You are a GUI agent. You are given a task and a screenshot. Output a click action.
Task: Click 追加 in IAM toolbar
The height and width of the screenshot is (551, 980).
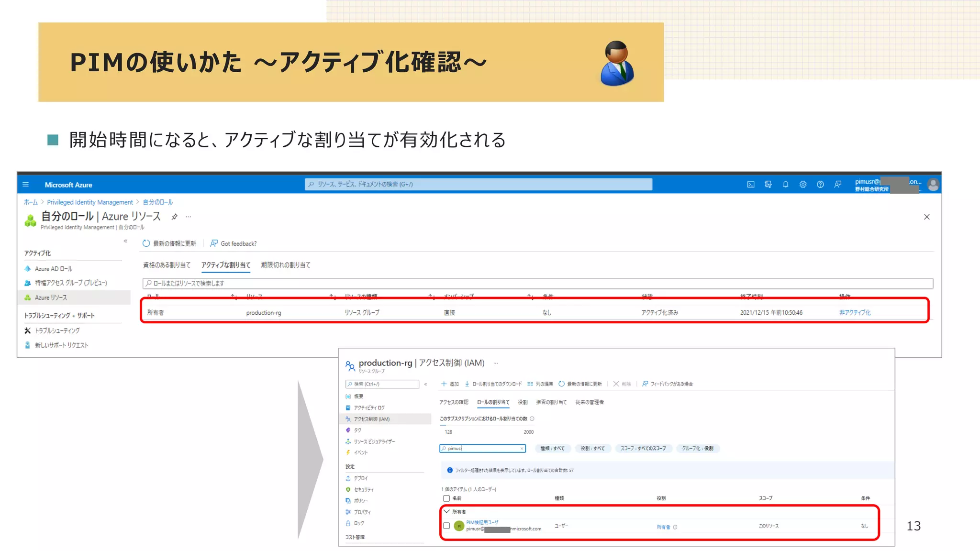coord(450,384)
